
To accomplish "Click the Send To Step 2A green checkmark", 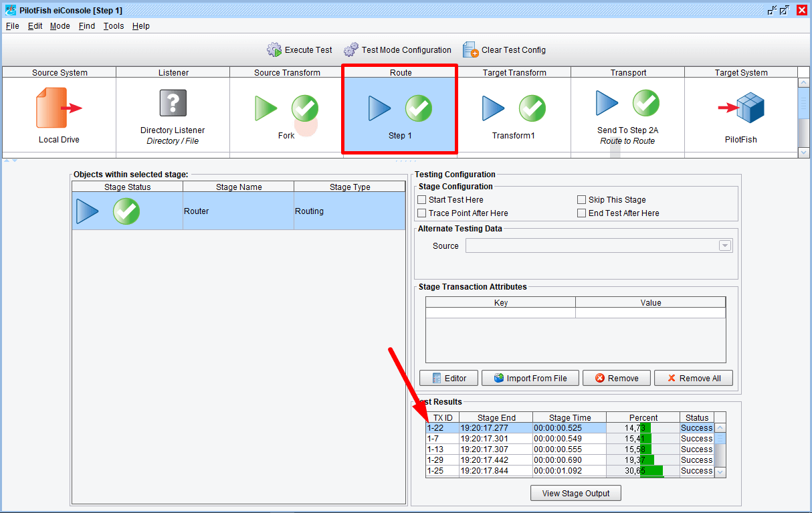I will (x=646, y=103).
